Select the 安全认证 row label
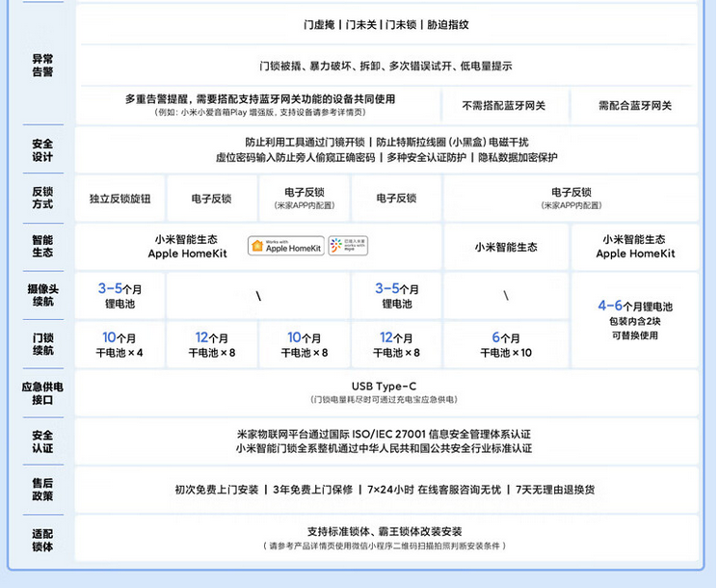The width and height of the screenshot is (718, 588). [42, 441]
